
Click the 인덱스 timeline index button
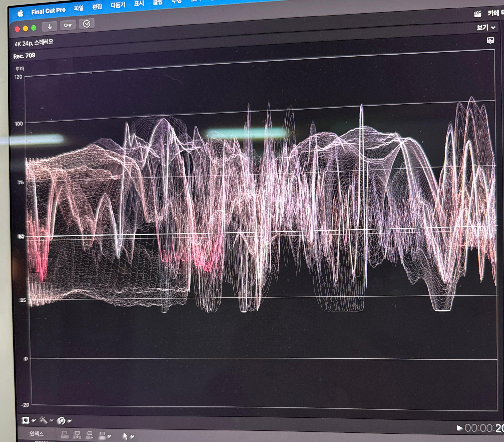[x=37, y=434]
